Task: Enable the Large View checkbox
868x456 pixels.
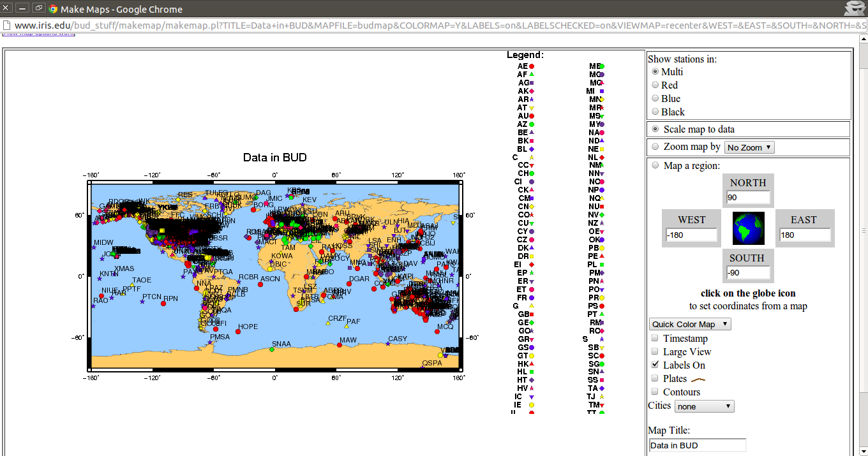Action: [x=655, y=351]
